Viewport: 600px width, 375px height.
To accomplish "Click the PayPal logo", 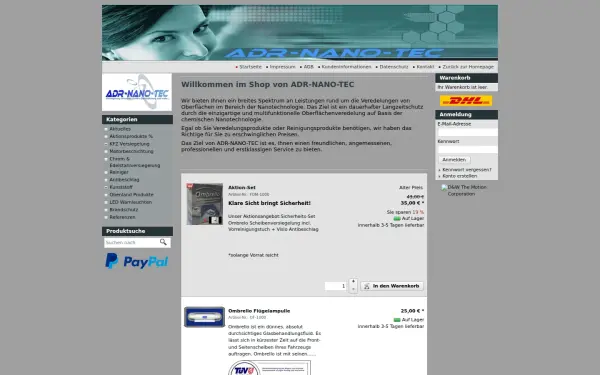I will coord(137,261).
